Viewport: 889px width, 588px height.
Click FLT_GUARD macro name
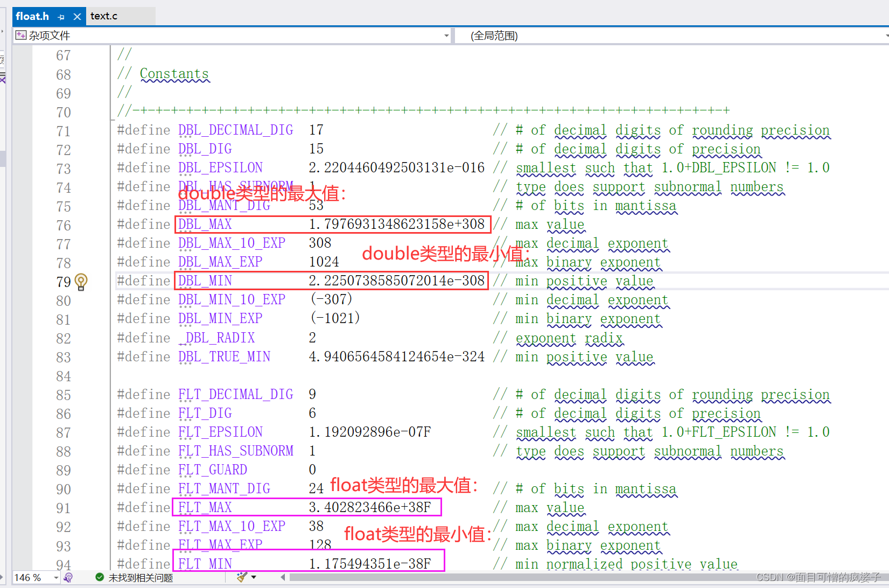pos(213,470)
